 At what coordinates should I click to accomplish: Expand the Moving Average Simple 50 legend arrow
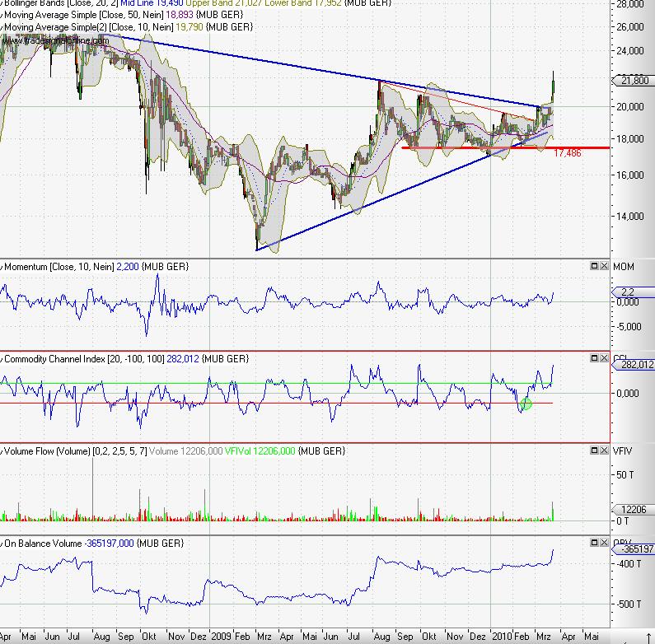click(2, 15)
